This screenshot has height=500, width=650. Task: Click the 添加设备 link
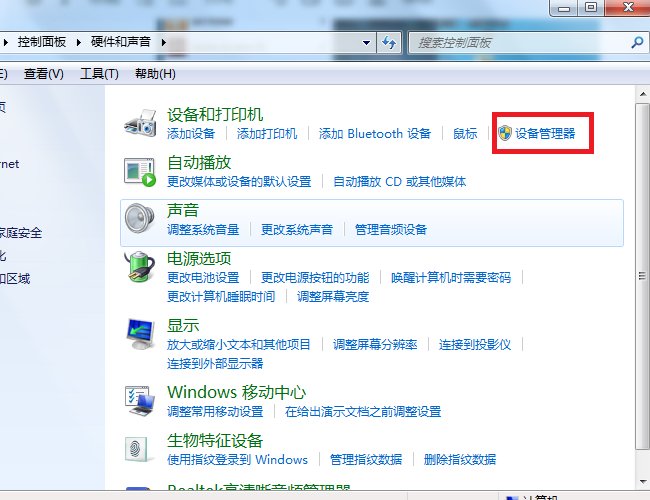coord(191,133)
